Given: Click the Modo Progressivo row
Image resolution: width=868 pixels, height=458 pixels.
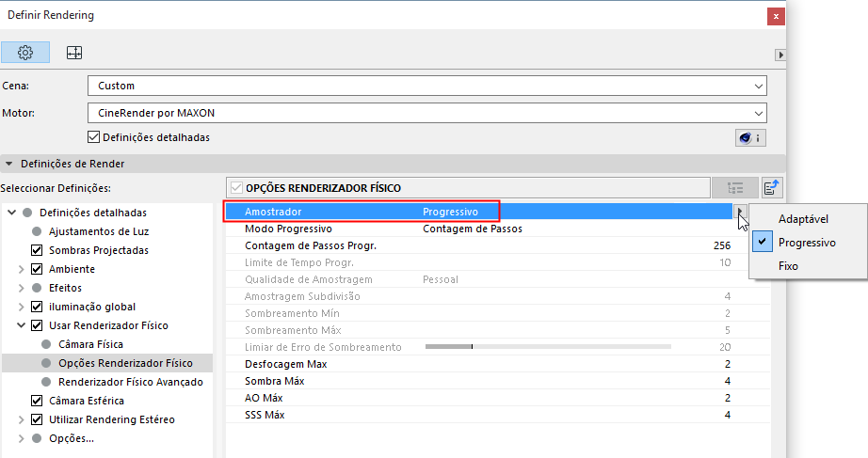Looking at the screenshot, I should 498,229.
